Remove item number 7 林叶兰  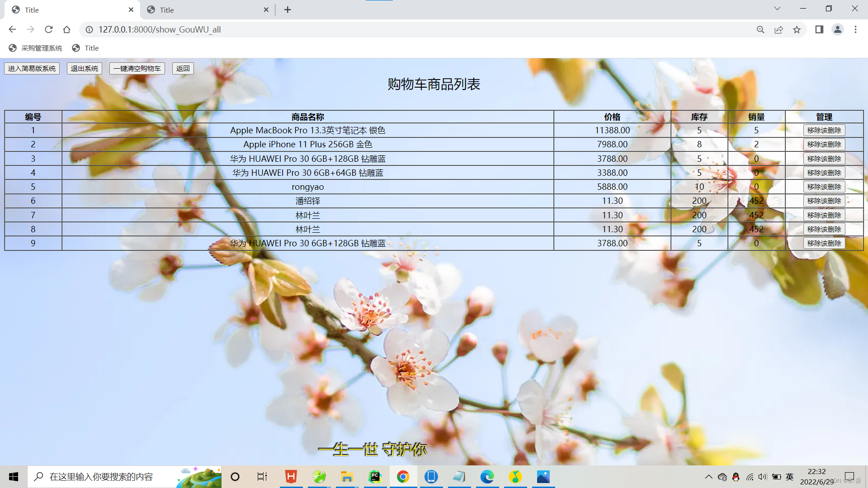point(824,215)
